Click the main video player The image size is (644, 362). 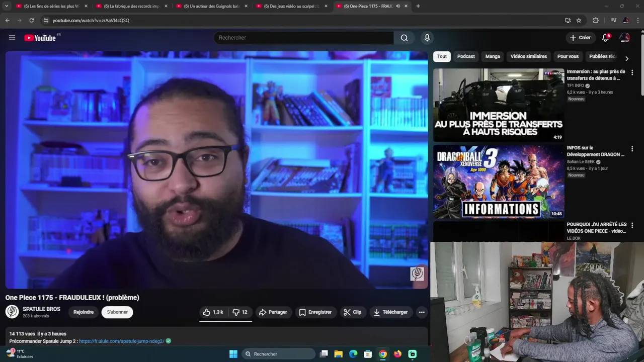(216, 170)
